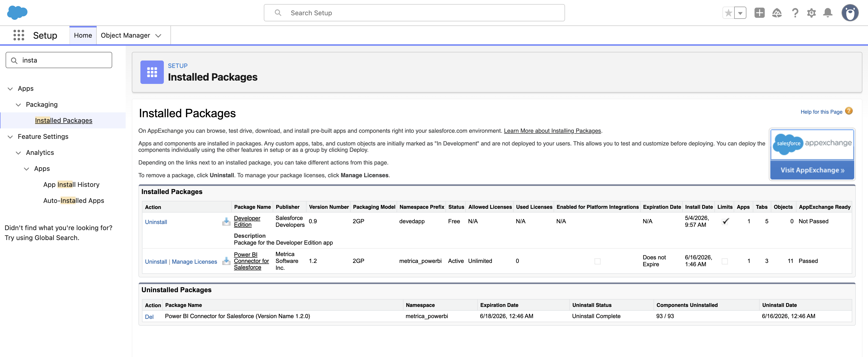This screenshot has height=357, width=868.
Task: Click the Uninstall Date column header
Action: tap(779, 305)
